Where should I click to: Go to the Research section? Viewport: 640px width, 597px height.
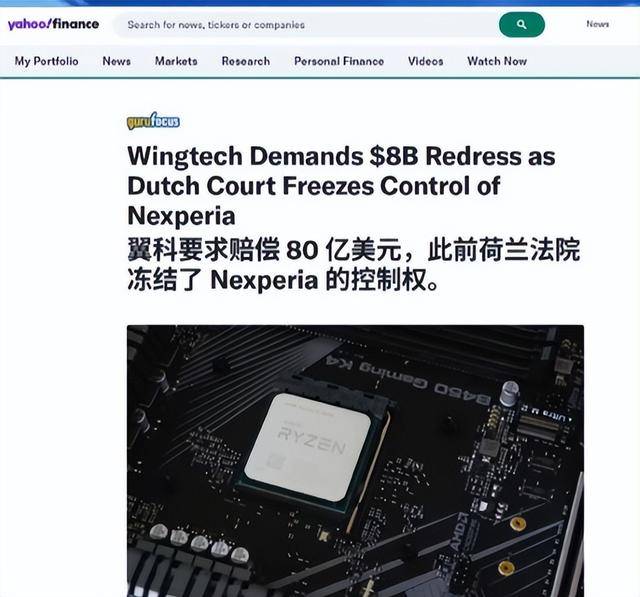tap(246, 61)
